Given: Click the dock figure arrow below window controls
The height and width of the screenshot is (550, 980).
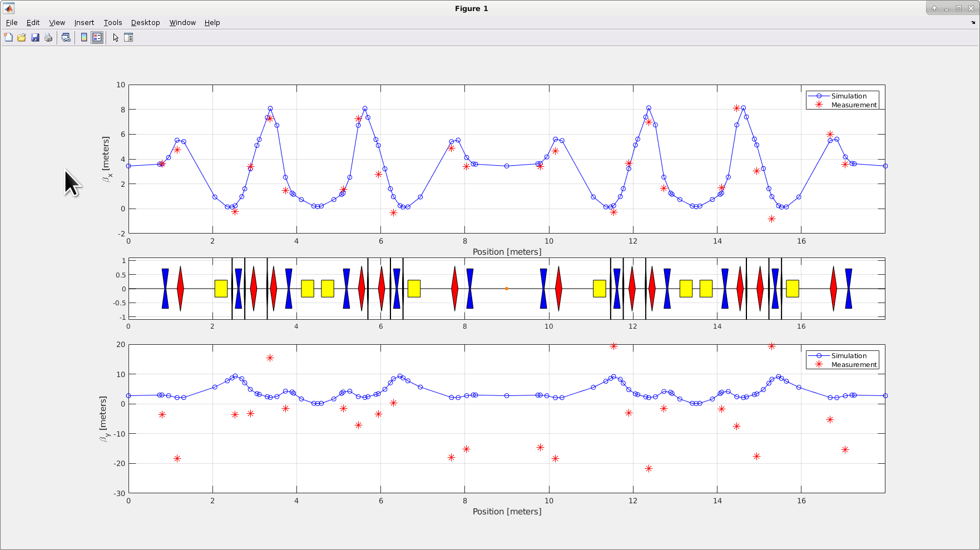Looking at the screenshot, I should 973,23.
